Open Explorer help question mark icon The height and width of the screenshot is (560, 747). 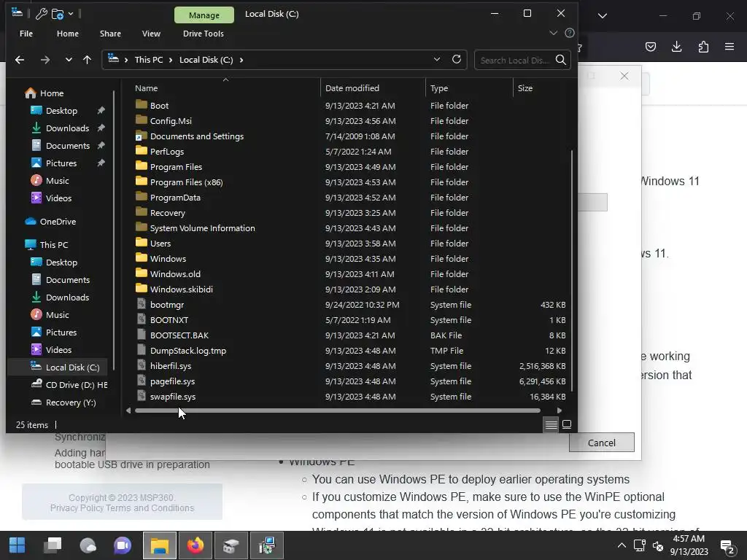tap(569, 33)
